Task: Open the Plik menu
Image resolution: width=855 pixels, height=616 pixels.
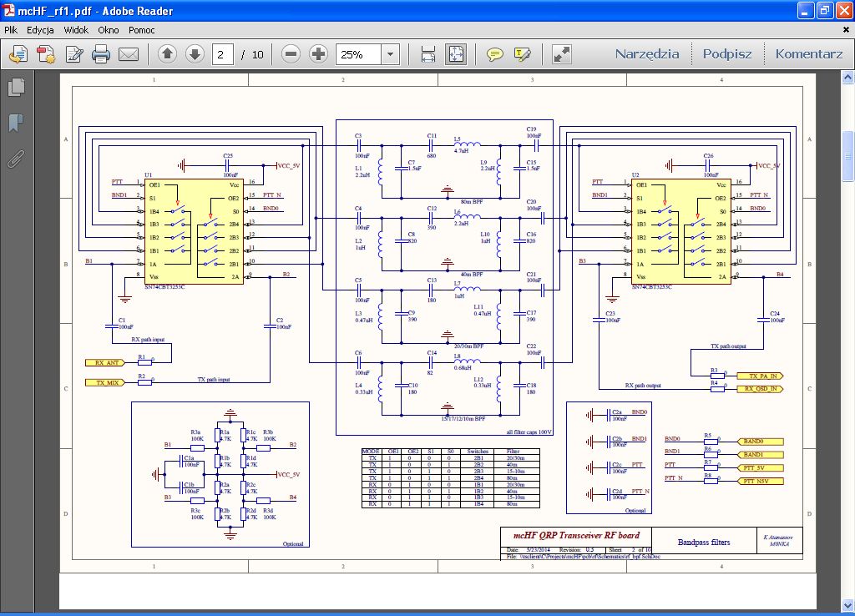Action: (11, 30)
